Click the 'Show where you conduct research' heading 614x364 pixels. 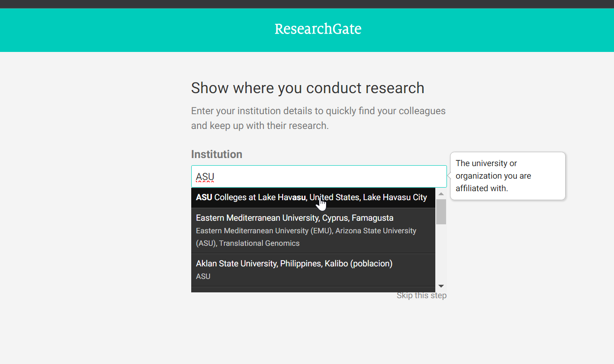(x=308, y=88)
